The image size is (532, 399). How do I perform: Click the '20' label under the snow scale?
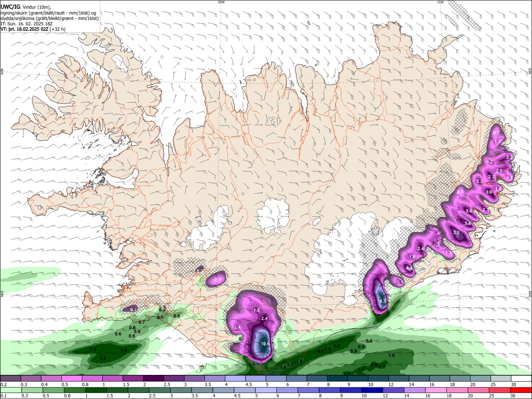pyautogui.click(x=473, y=384)
